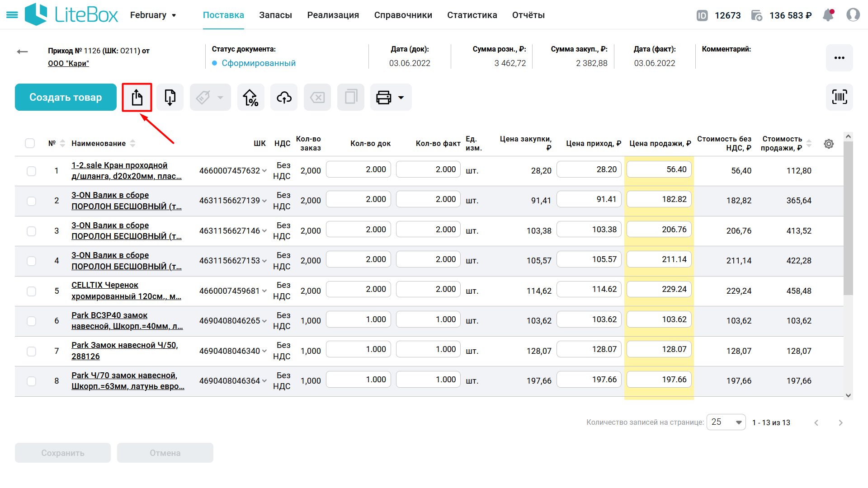
Task: Sort by № column arrows
Action: (63, 143)
